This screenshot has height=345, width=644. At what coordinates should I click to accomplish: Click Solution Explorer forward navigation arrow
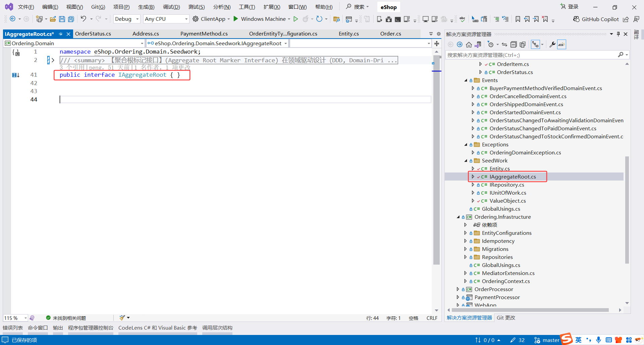click(x=460, y=45)
